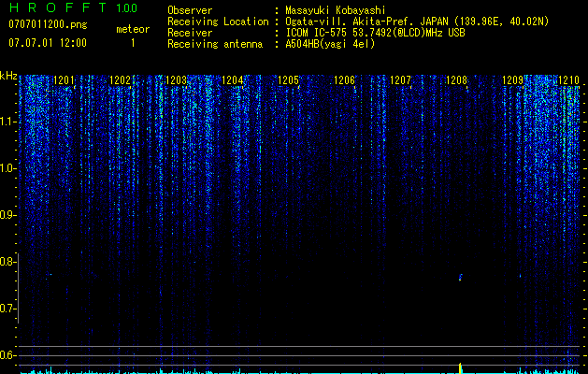Click the Observer field label
This screenshot has height=374, width=588.
(x=190, y=10)
